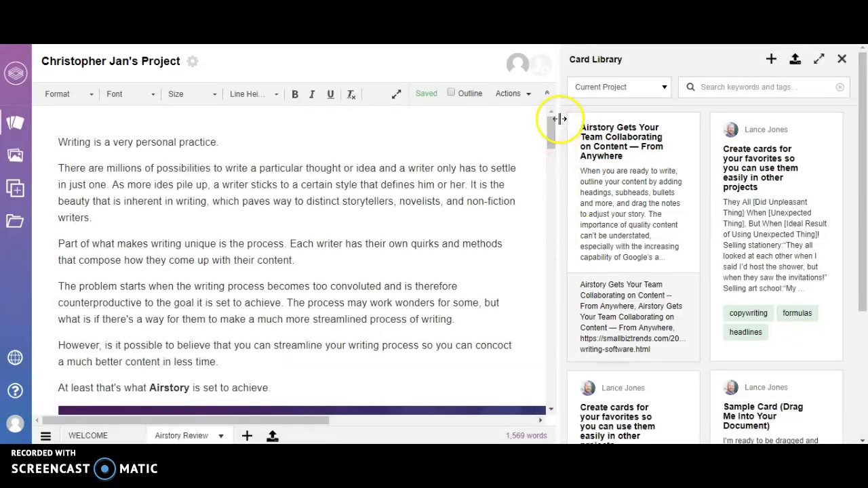Apply underline formatting

(330, 94)
